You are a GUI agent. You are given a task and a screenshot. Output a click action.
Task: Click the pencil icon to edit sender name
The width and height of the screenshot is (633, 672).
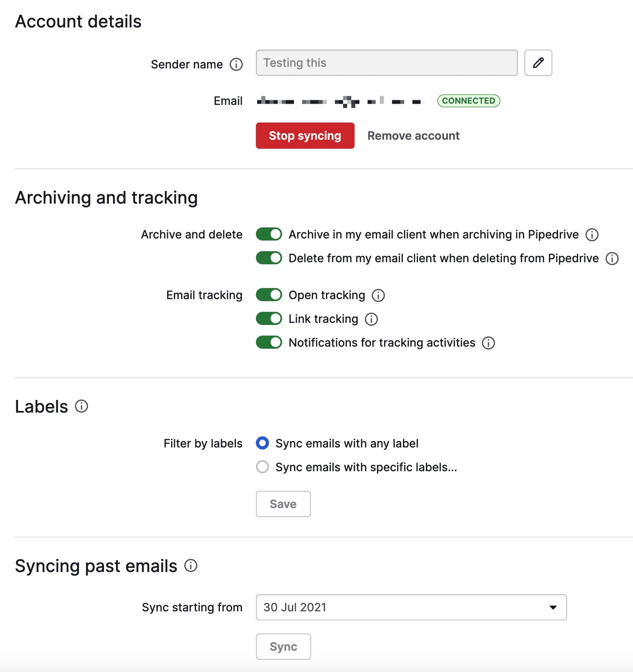click(x=538, y=63)
